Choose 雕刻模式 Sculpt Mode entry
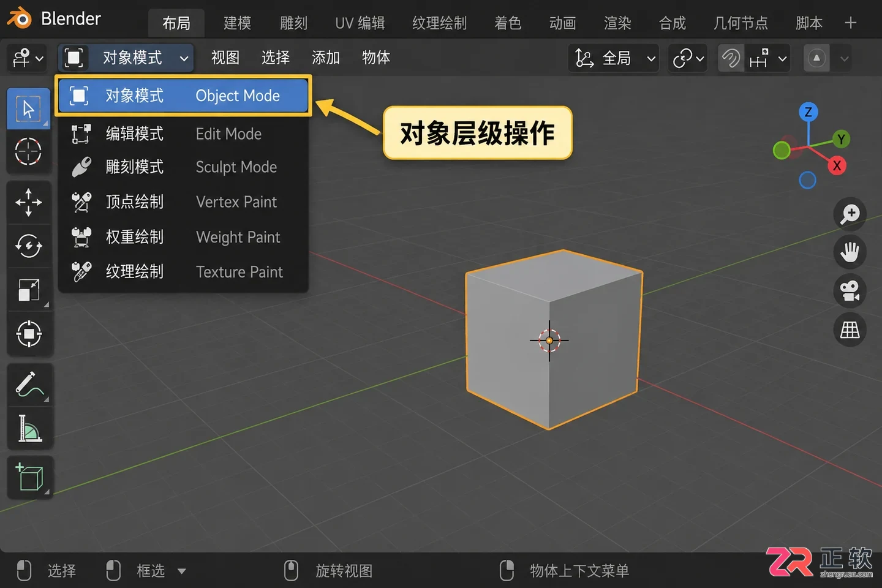This screenshot has width=882, height=588. [x=183, y=167]
